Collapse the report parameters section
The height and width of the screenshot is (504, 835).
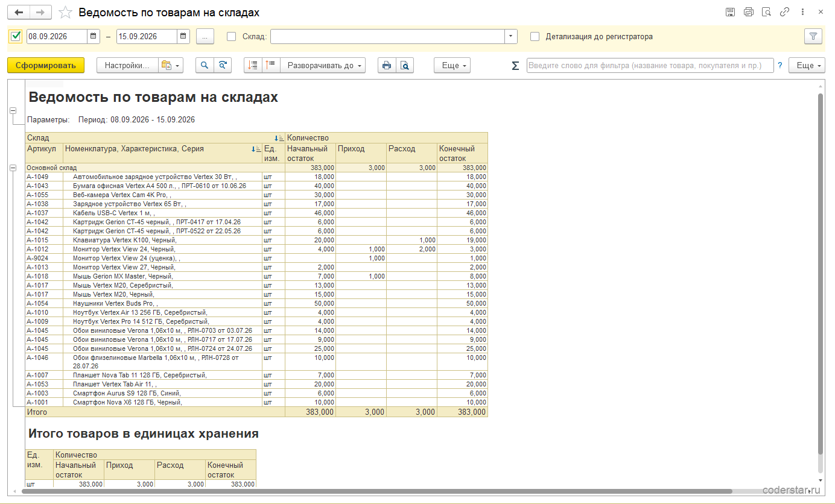(x=13, y=111)
